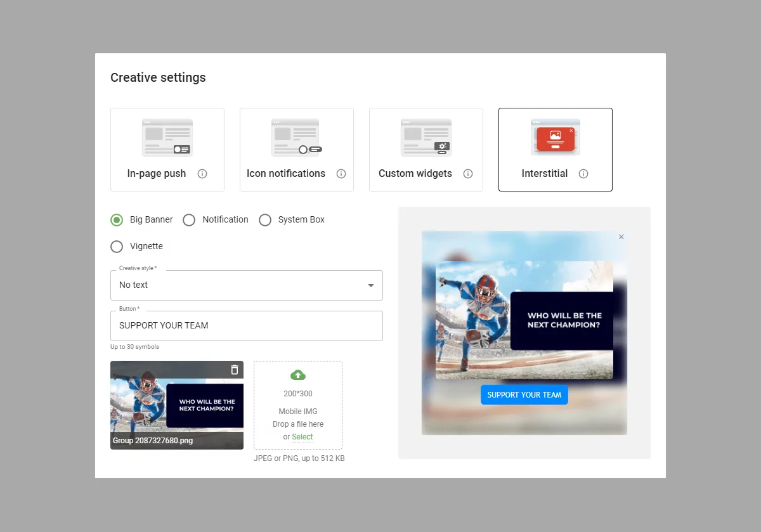761x532 pixels.
Task: Click the Select link for mobile image
Action: pyautogui.click(x=302, y=437)
